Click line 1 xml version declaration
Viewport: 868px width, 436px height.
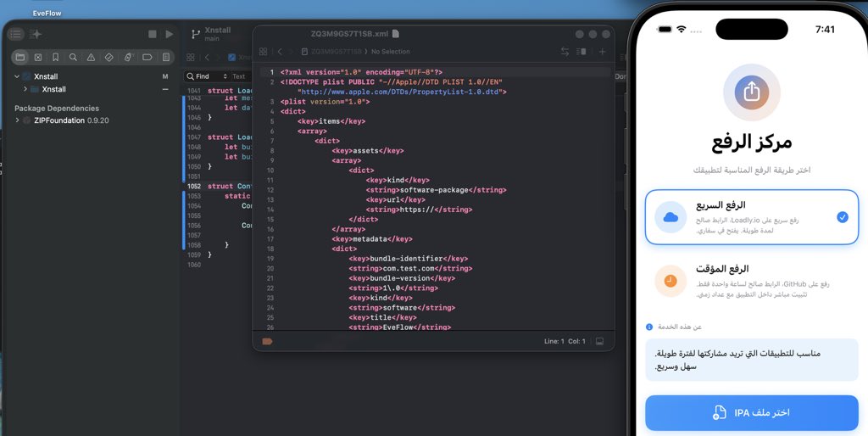(x=361, y=73)
